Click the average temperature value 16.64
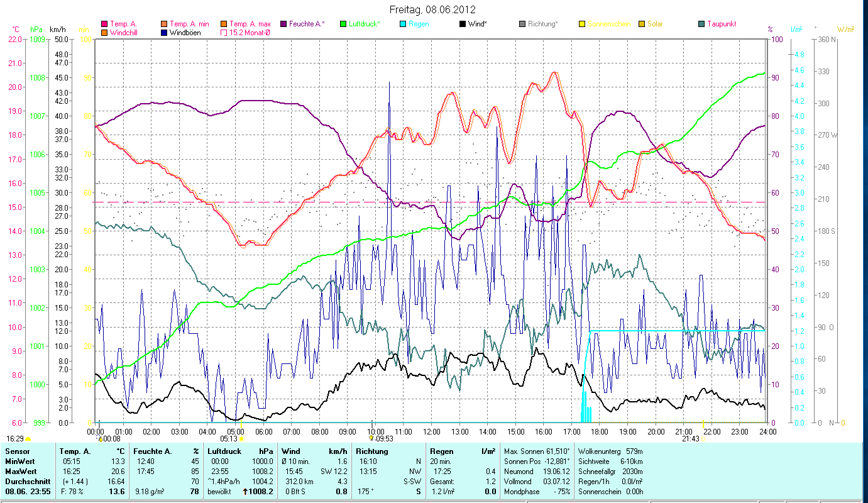The image size is (868, 503). pos(116,482)
